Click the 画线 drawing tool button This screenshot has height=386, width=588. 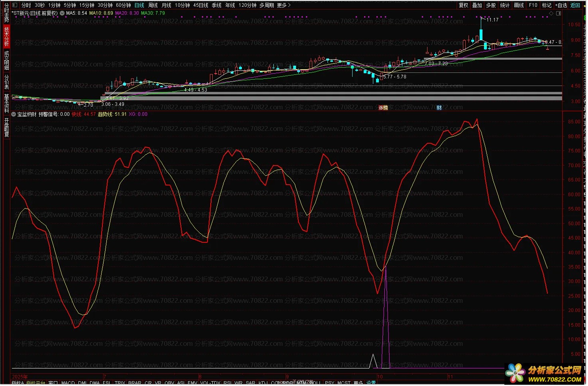point(519,5)
